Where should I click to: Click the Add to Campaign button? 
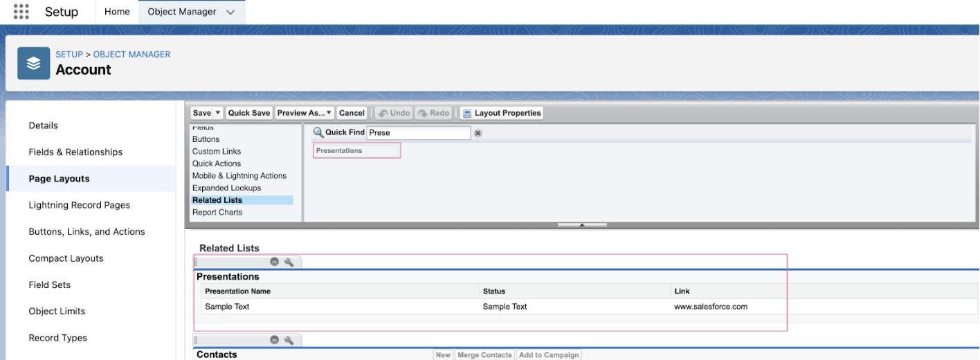click(549, 354)
